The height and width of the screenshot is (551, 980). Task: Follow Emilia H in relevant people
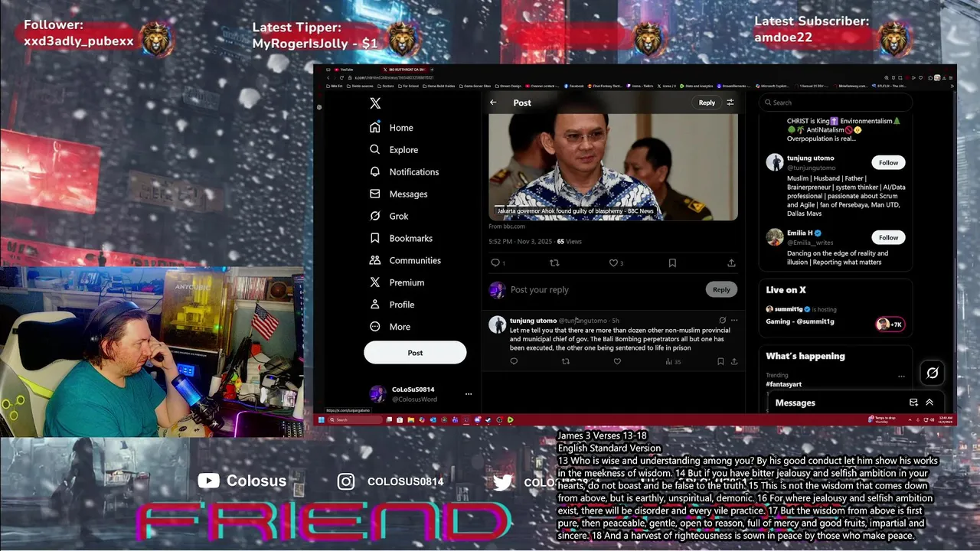[x=888, y=237]
